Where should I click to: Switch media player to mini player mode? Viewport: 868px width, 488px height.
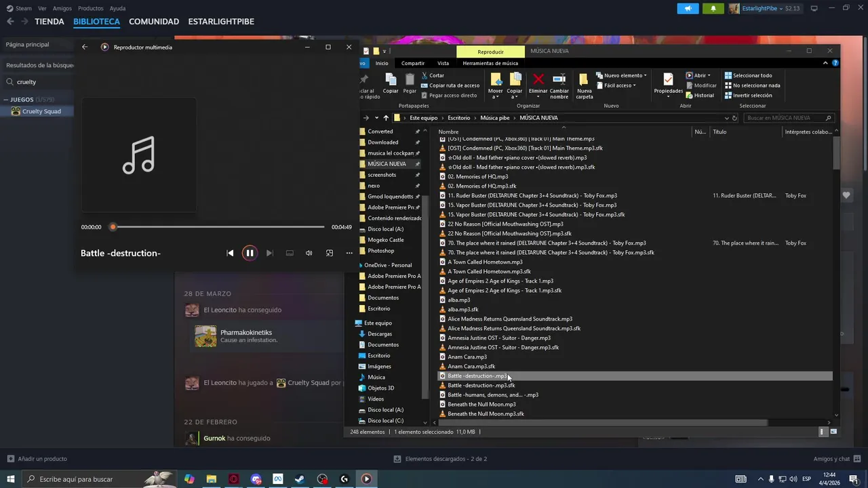click(x=329, y=253)
